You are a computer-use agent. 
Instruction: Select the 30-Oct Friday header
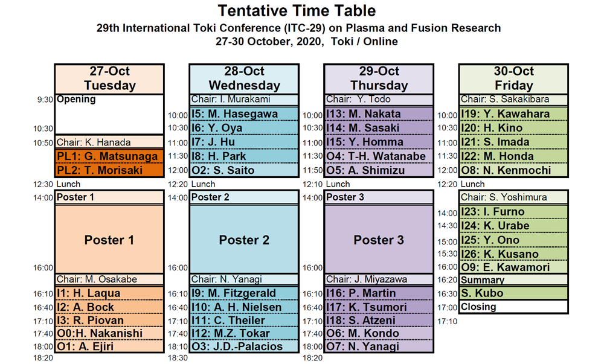[513, 78]
